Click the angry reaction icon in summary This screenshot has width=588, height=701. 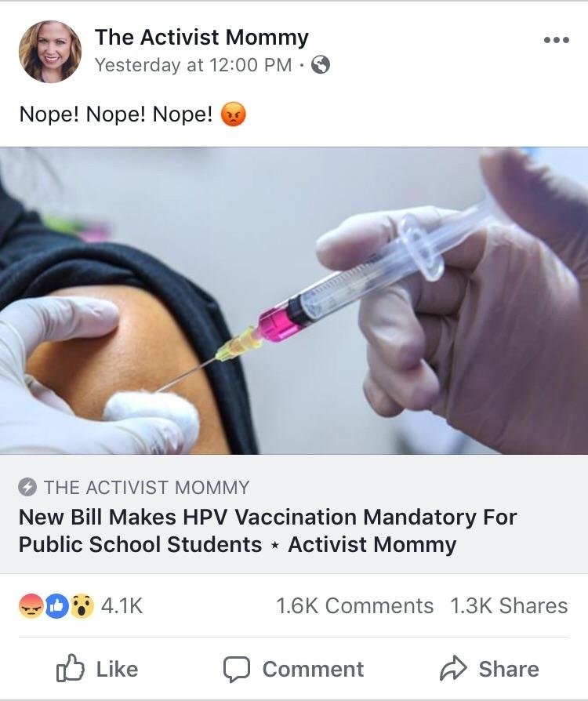click(x=31, y=606)
